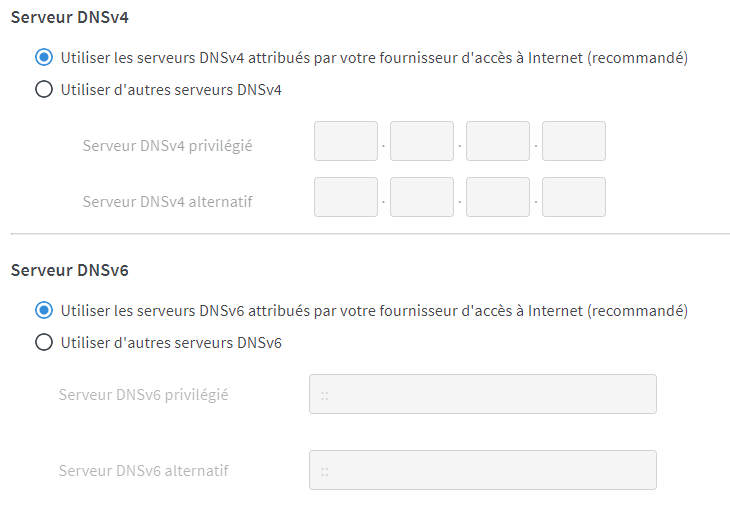This screenshot has height=506, width=730.
Task: Click the 'Serveur DNSv4 alternatif' label
Action: tap(167, 201)
